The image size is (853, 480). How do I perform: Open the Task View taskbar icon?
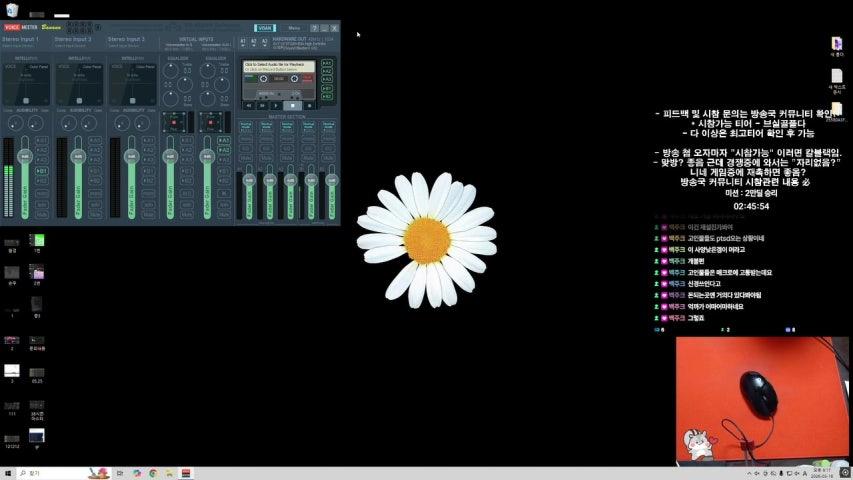tap(120, 473)
